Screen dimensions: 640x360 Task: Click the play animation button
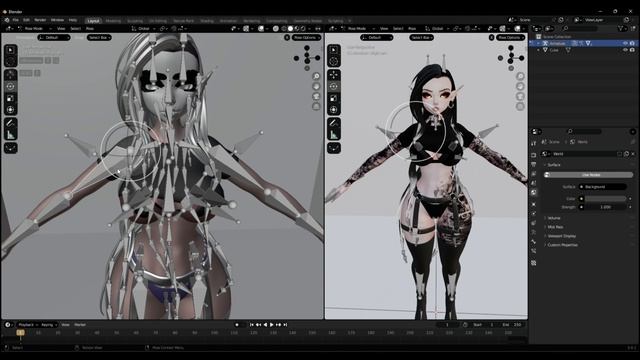click(272, 325)
